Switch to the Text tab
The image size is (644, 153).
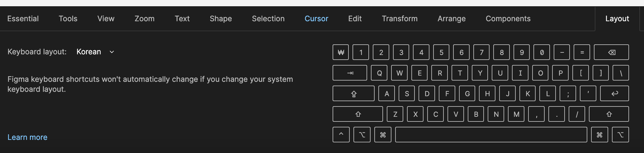click(182, 18)
